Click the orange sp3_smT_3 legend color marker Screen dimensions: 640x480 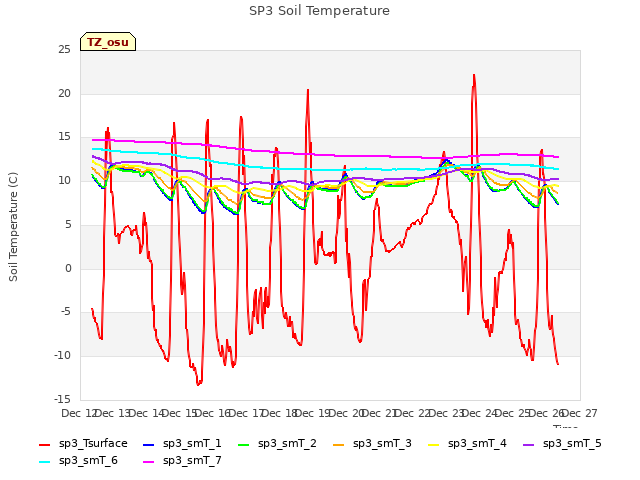pos(339,444)
